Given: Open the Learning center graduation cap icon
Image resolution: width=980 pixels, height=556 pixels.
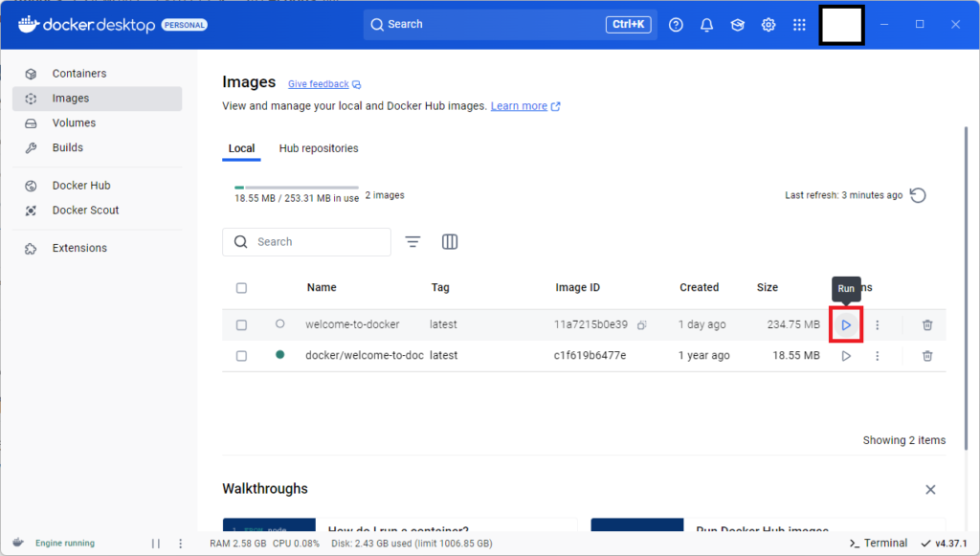Looking at the screenshot, I should coord(738,24).
